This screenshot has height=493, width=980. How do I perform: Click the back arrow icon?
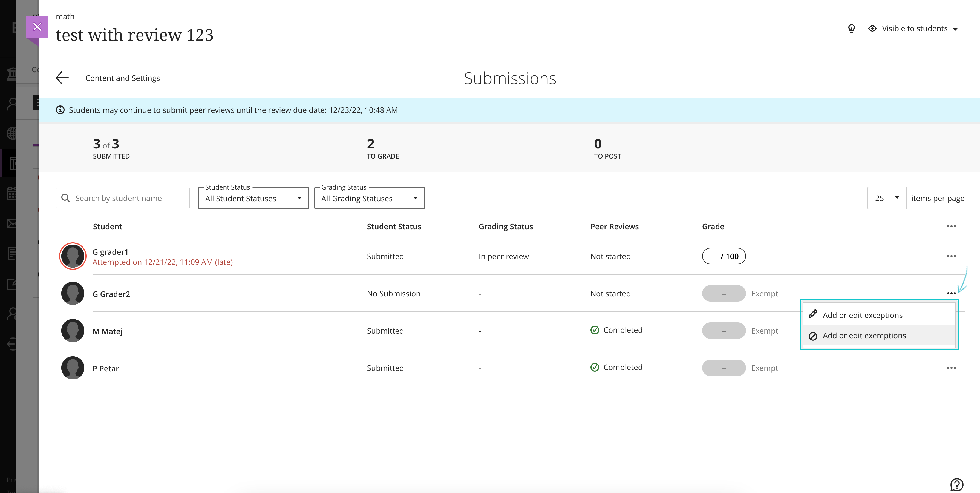[62, 78]
